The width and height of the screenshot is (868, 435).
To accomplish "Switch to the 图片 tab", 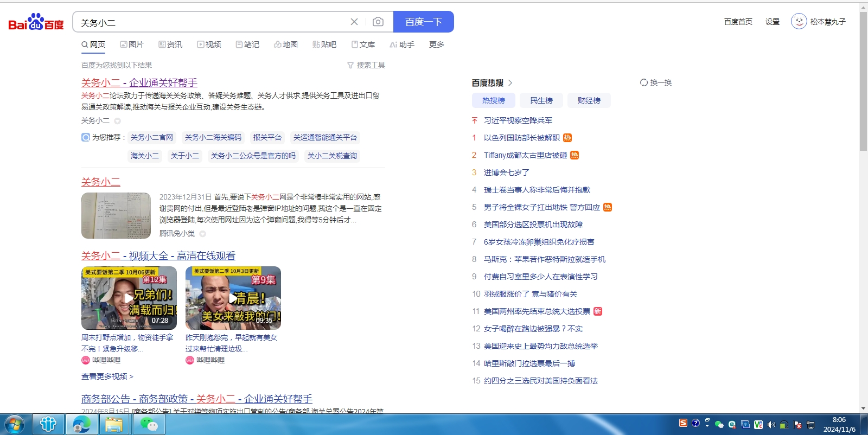I will tap(132, 44).
